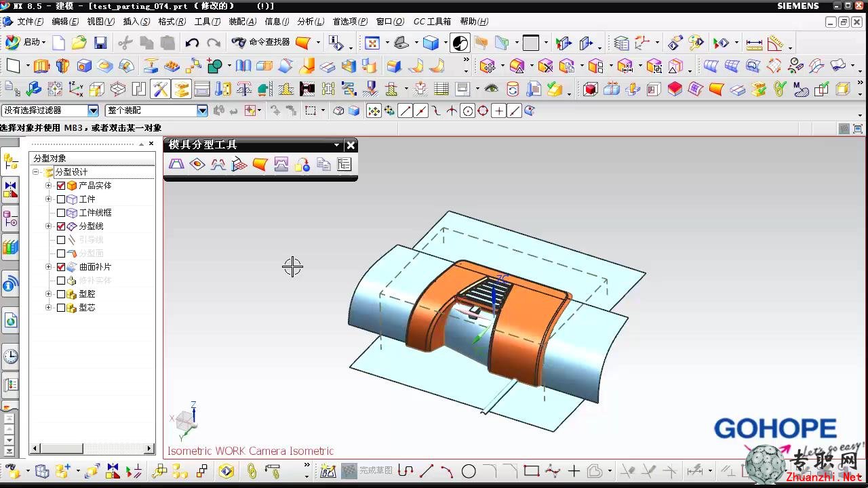Click Swap Model icon in parting toolbar
The height and width of the screenshot is (488, 868).
pyautogui.click(x=302, y=164)
